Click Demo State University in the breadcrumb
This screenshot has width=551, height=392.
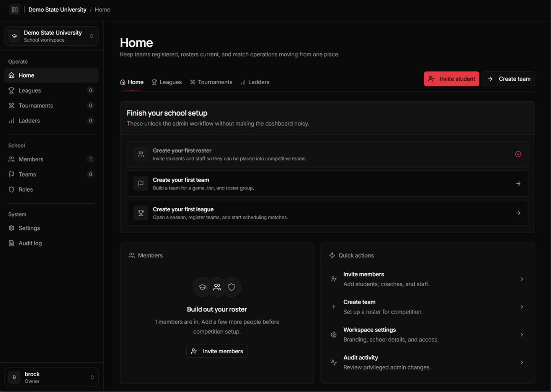57,10
